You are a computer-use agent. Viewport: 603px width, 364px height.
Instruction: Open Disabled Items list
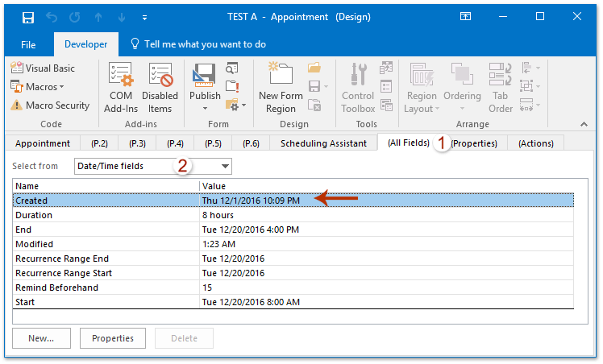tap(160, 88)
